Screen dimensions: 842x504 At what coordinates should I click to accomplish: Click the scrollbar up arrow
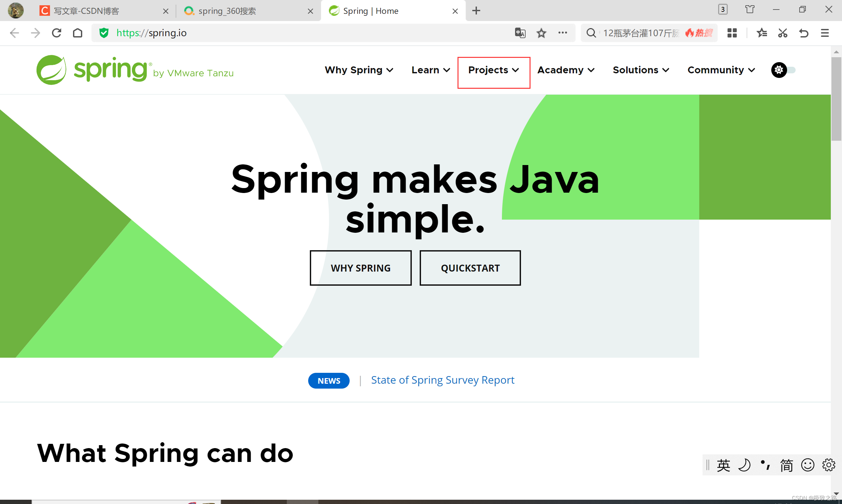click(836, 52)
